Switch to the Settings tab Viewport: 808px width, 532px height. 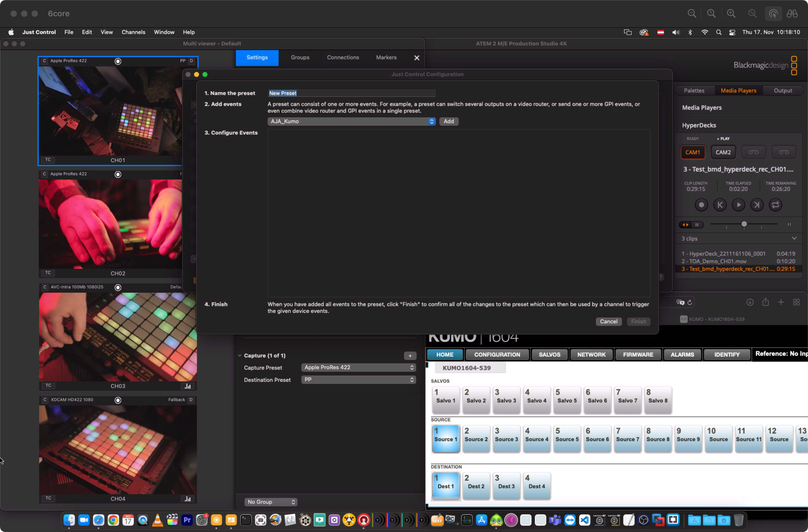pos(257,58)
